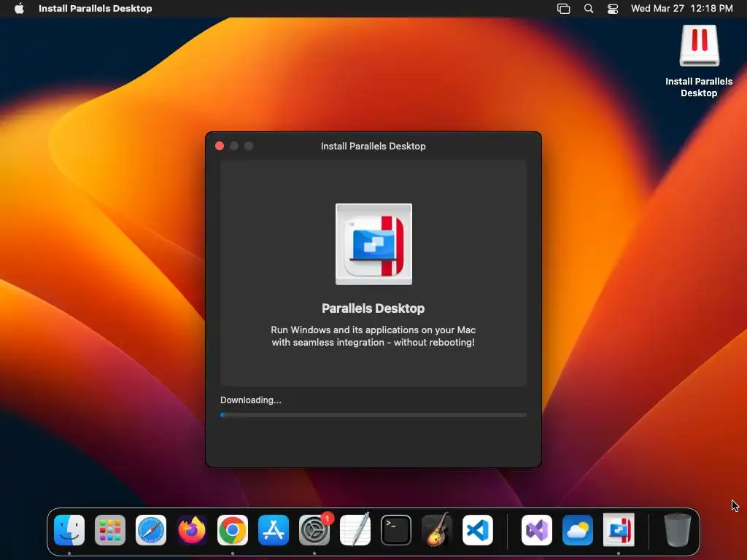
Task: Open System Settings from the Dock
Action: pos(314,530)
